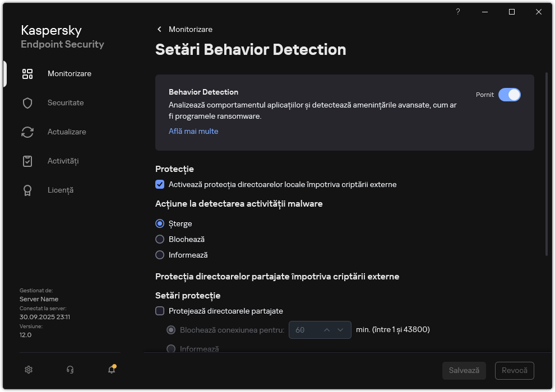Click the Licență badge icon
This screenshot has width=555, height=392.
(x=27, y=190)
